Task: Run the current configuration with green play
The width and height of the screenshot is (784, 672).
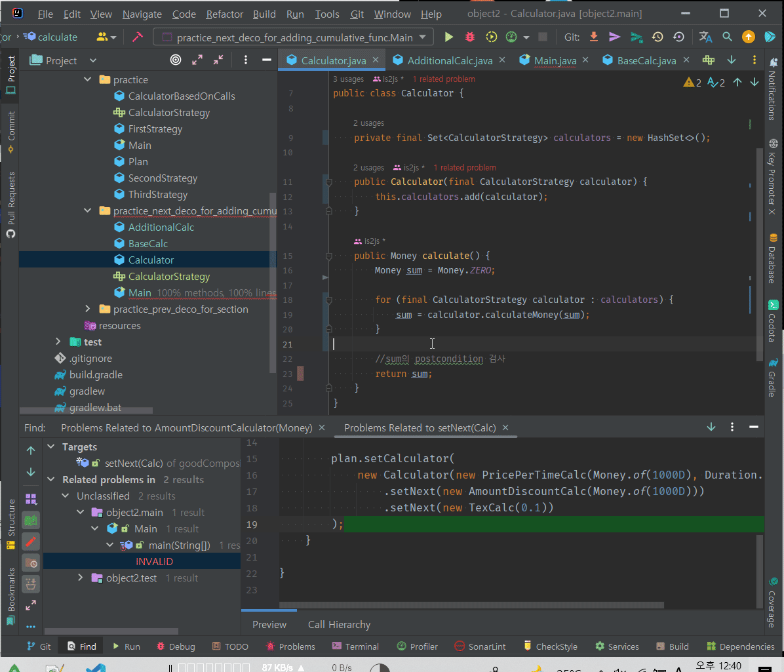Action: pos(449,37)
